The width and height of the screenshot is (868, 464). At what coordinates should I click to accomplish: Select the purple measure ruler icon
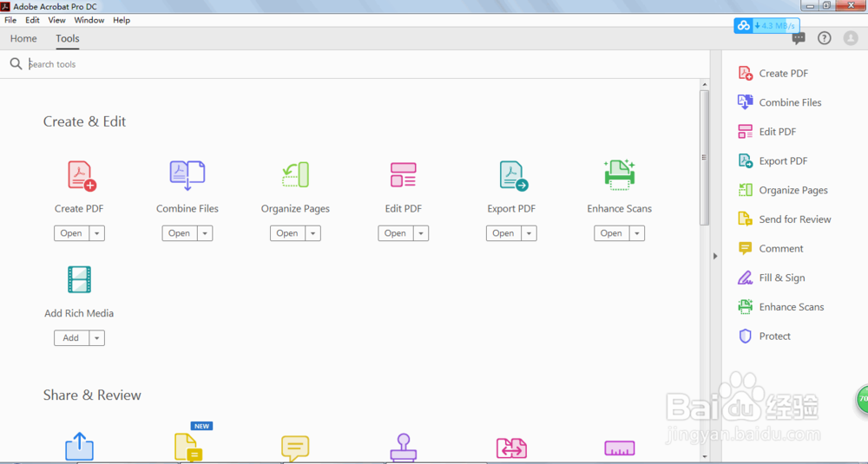click(x=620, y=448)
